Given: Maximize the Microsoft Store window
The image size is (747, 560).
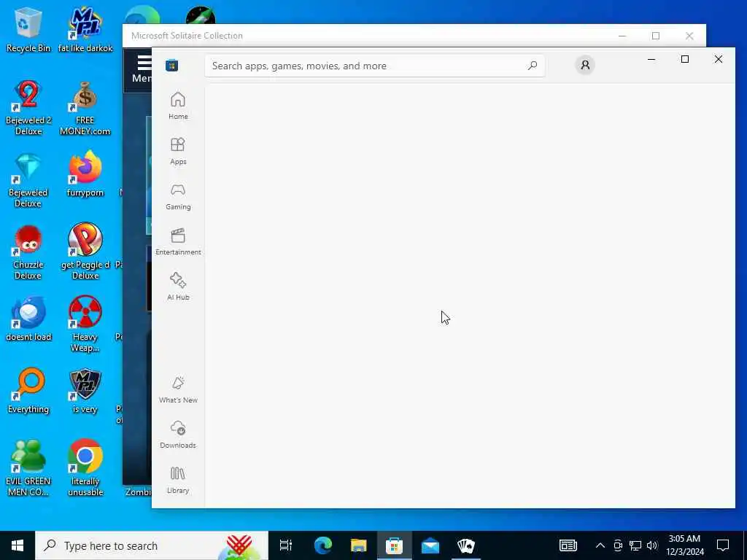Looking at the screenshot, I should (x=684, y=59).
